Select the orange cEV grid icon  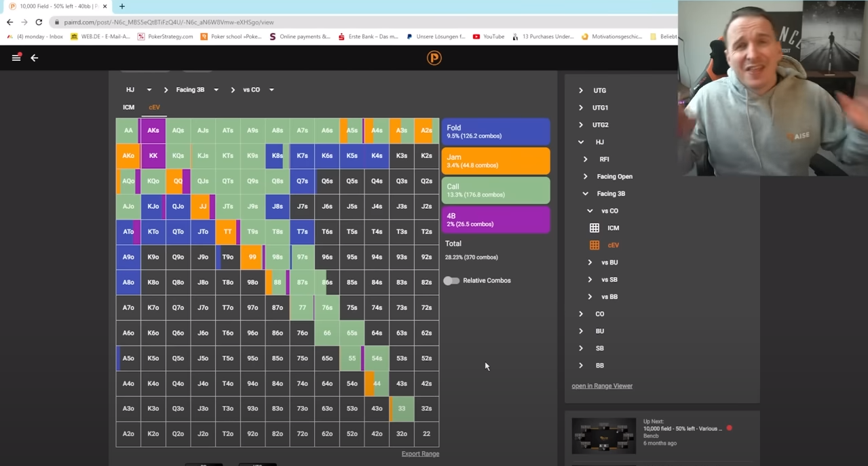pyautogui.click(x=595, y=245)
